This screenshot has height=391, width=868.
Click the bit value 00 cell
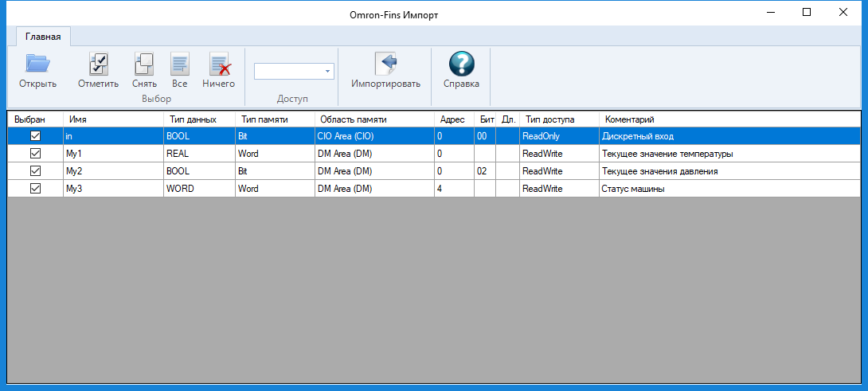[x=485, y=135]
